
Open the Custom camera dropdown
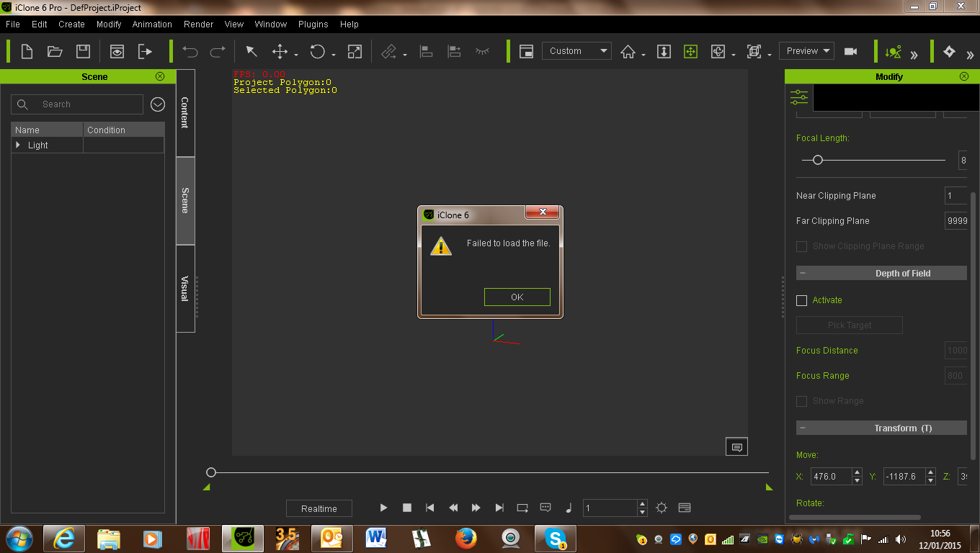[576, 51]
